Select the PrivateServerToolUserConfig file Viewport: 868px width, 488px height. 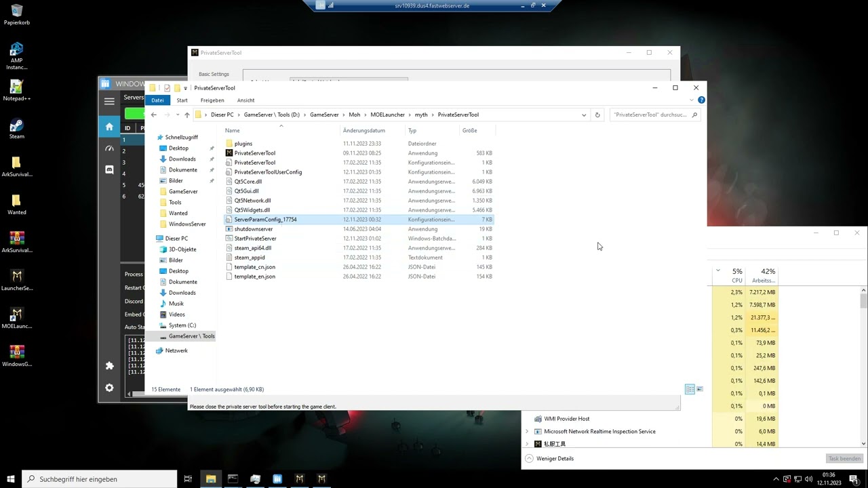pos(268,172)
